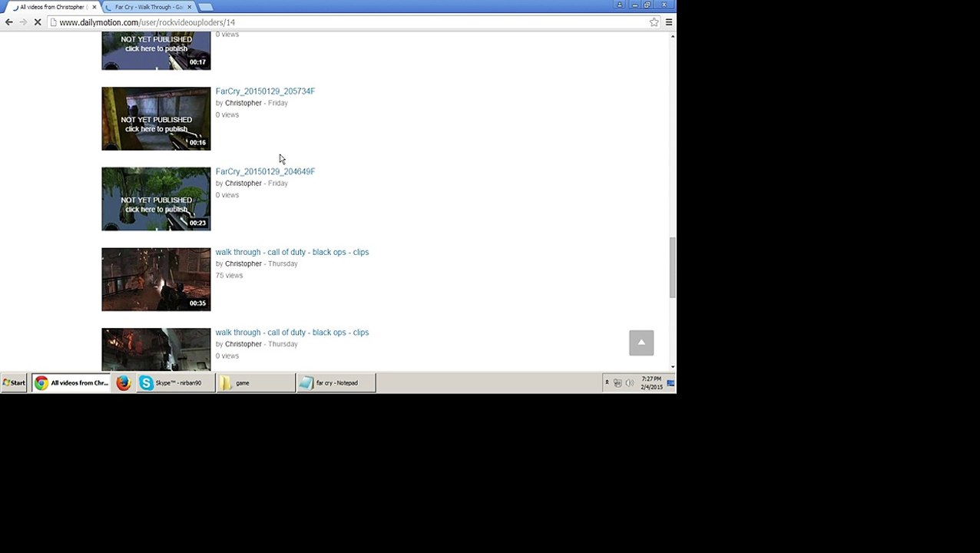Open video FarCry_20150129_205734F link
The height and width of the screenshot is (553, 980).
click(265, 91)
